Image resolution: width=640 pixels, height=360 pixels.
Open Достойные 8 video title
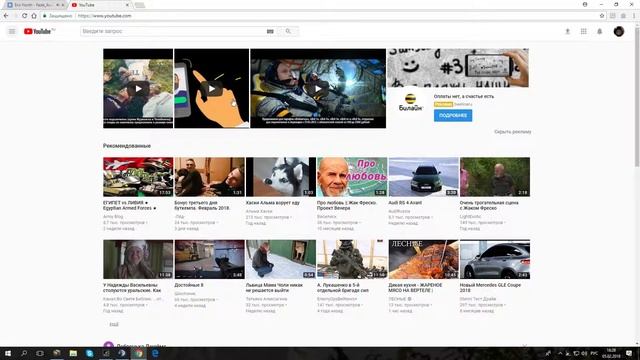tap(189, 285)
